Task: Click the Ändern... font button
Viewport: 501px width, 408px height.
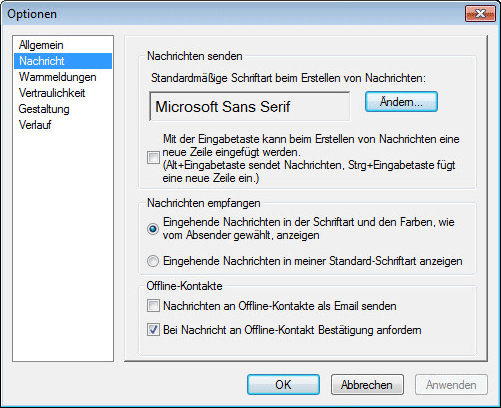Action: pos(401,102)
